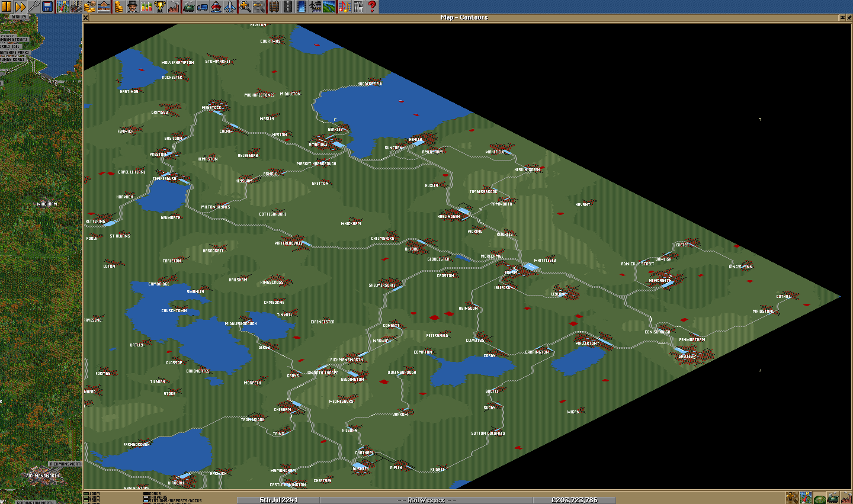Toggle sticky pin on the Map window
853x504 pixels.
coord(849,18)
